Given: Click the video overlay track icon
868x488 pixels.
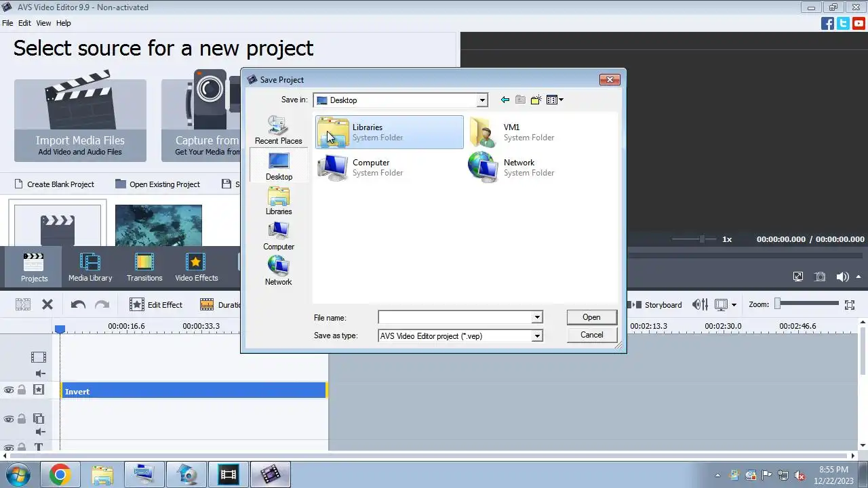Looking at the screenshot, I should point(39,419).
